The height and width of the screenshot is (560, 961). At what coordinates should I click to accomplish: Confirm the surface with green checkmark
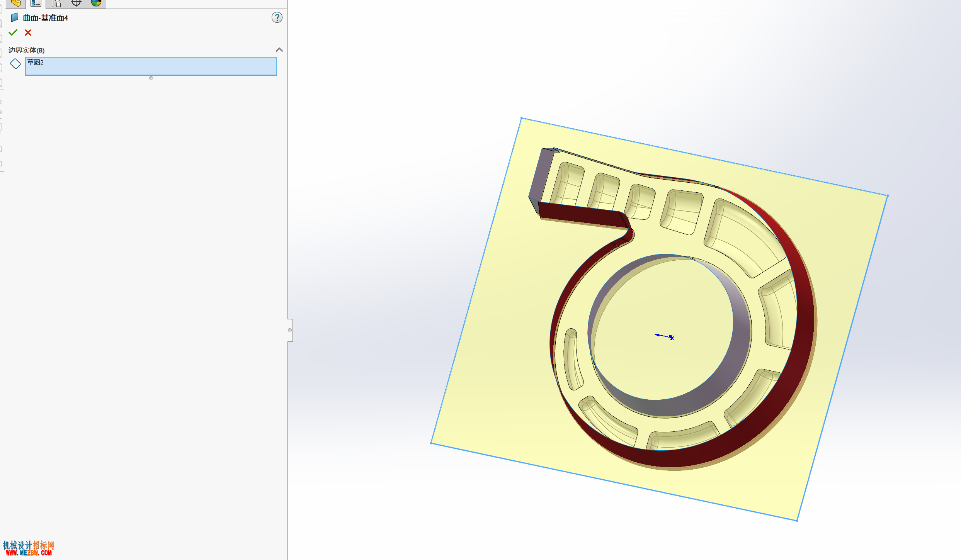pos(13,33)
